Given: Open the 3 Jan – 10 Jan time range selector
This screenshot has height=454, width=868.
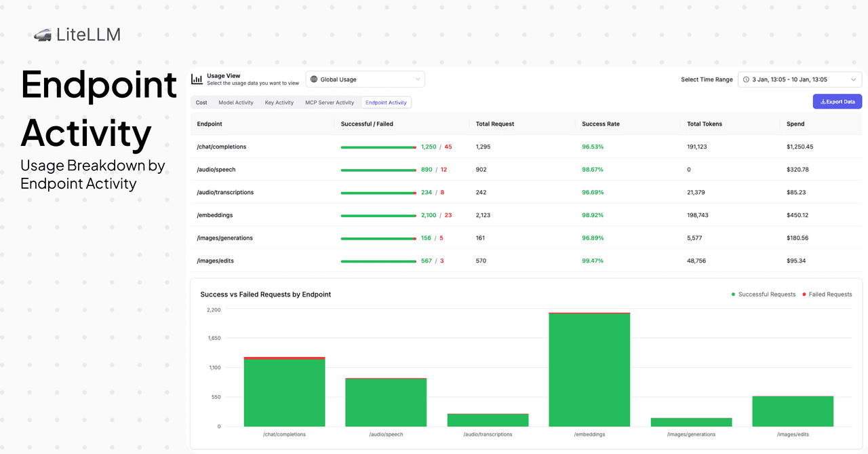Looking at the screenshot, I should (x=800, y=79).
